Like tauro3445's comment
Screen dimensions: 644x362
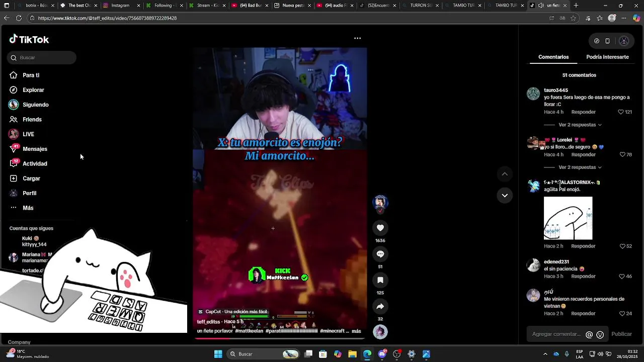pyautogui.click(x=621, y=112)
